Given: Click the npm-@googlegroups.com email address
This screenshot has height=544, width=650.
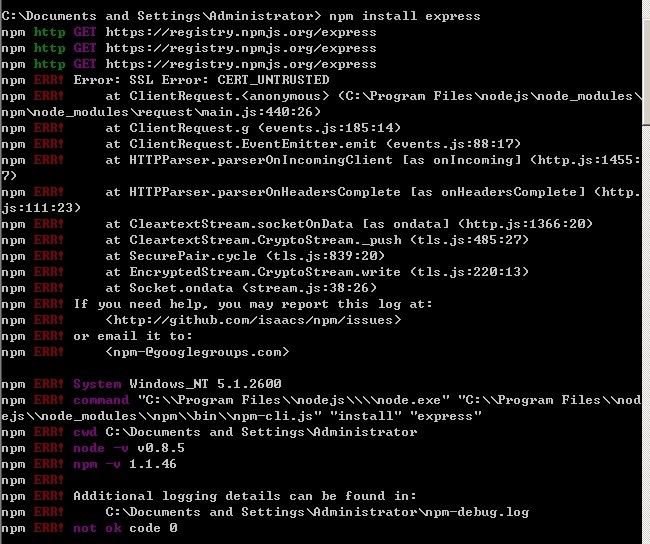Looking at the screenshot, I should (197, 352).
